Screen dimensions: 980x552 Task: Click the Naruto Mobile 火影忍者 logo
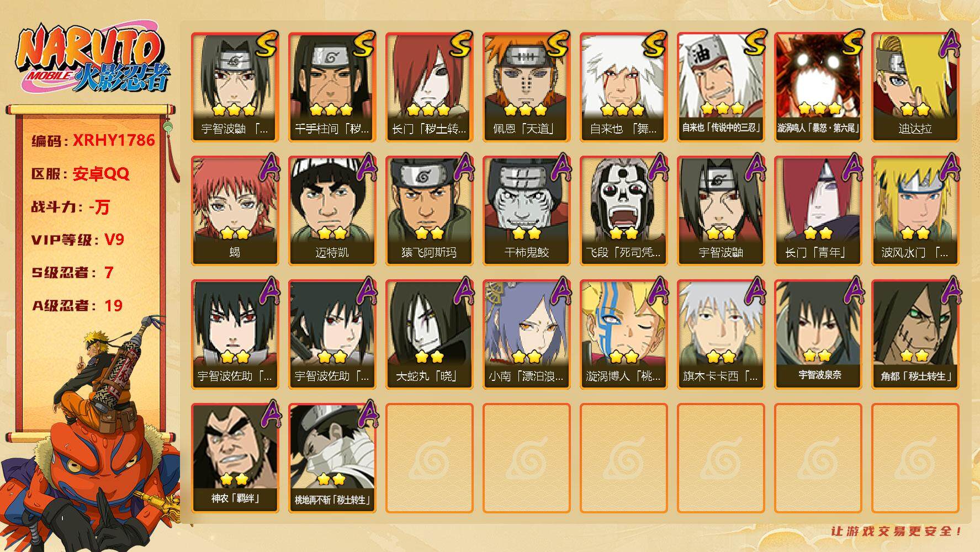tap(93, 61)
